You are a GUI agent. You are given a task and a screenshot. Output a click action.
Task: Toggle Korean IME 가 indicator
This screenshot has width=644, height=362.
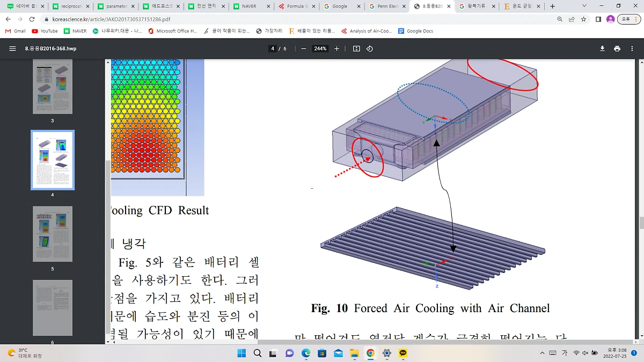[x=565, y=353]
